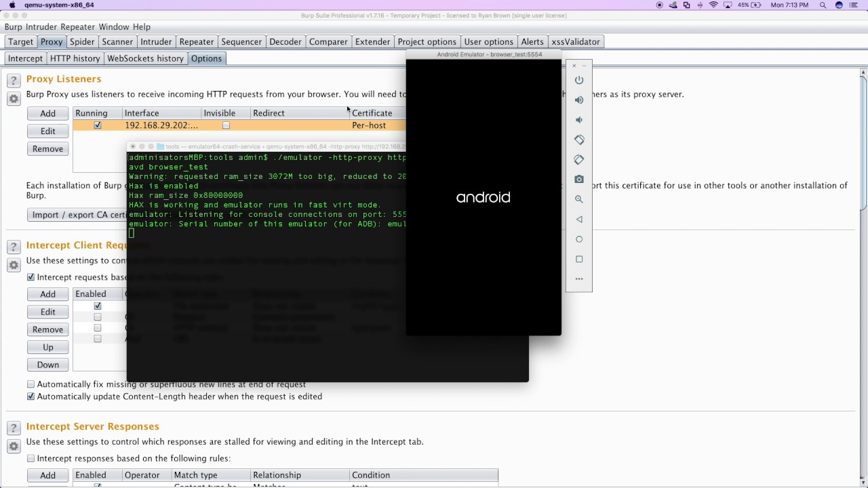Open the Apple menu
The height and width of the screenshot is (488, 868).
(x=12, y=5)
